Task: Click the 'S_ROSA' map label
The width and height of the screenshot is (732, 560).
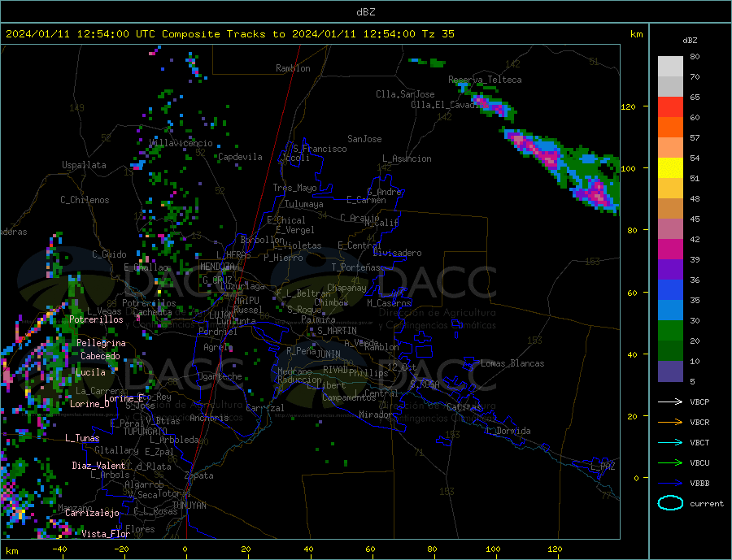Action: [425, 384]
